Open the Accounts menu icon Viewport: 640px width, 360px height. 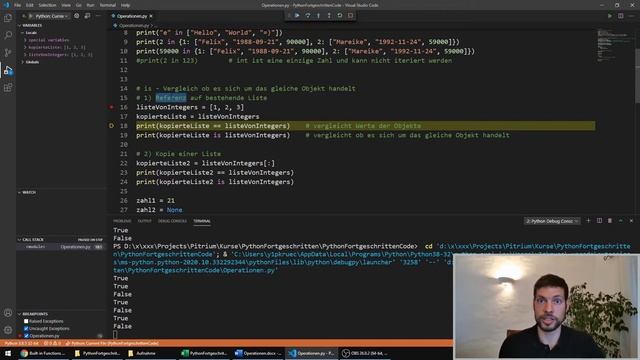tap(8, 313)
